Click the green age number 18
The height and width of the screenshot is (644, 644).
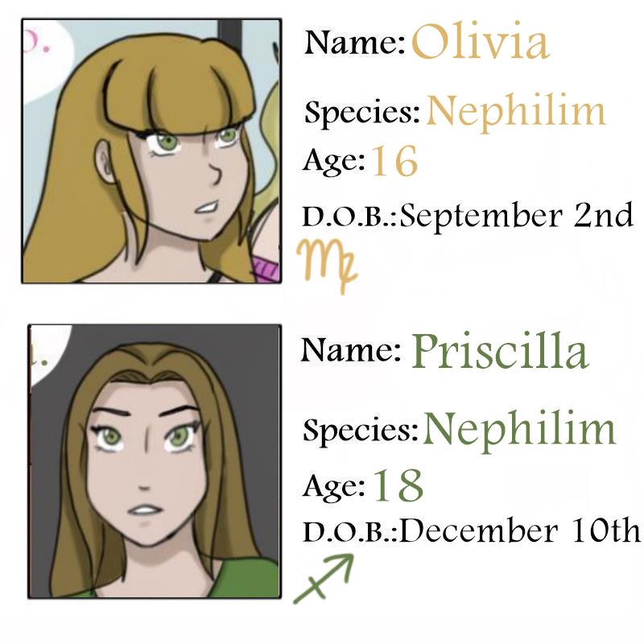click(x=398, y=485)
